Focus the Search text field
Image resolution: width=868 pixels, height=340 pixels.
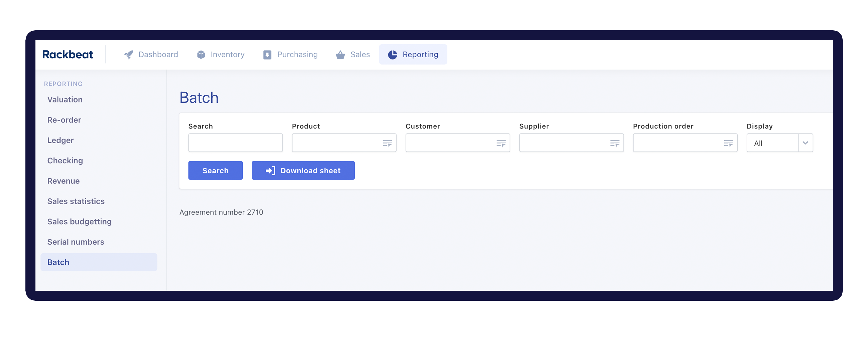pos(235,143)
